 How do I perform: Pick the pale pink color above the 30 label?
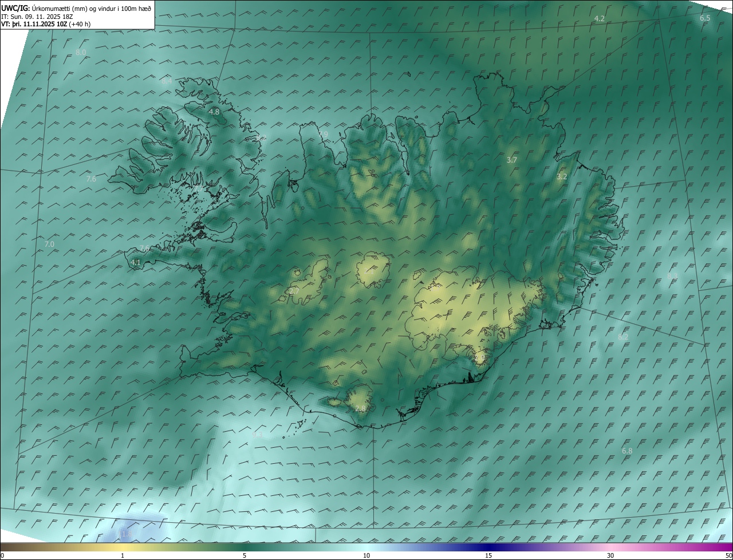click(610, 547)
